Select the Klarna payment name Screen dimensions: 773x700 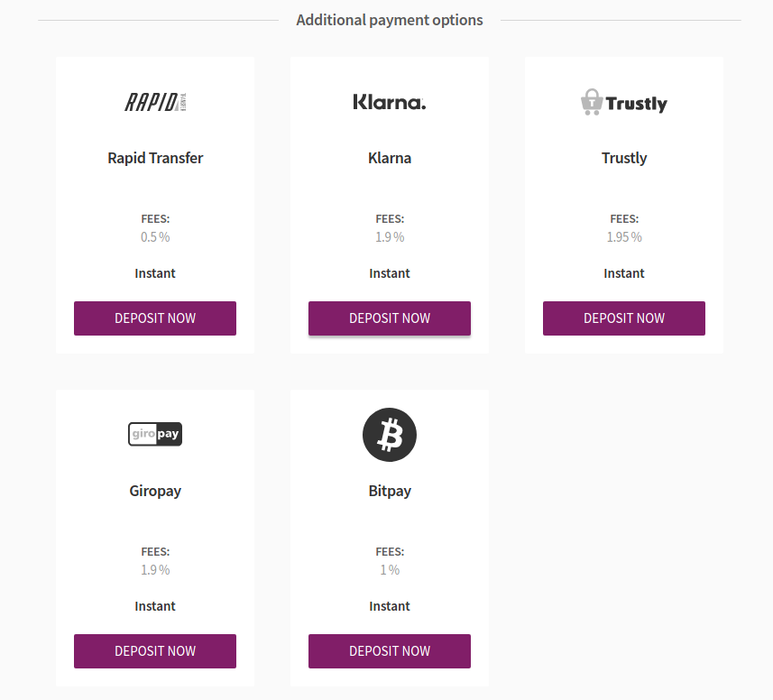click(x=389, y=158)
